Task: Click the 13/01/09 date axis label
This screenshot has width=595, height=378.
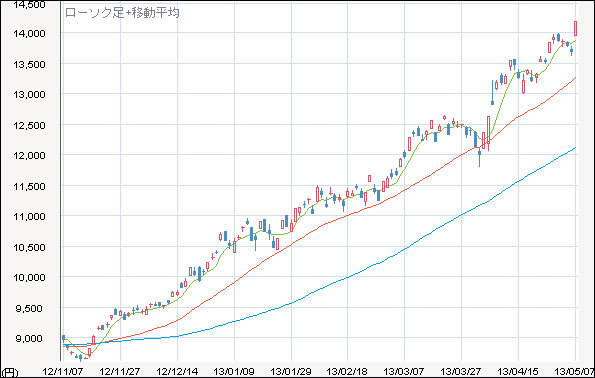Action: point(234,371)
